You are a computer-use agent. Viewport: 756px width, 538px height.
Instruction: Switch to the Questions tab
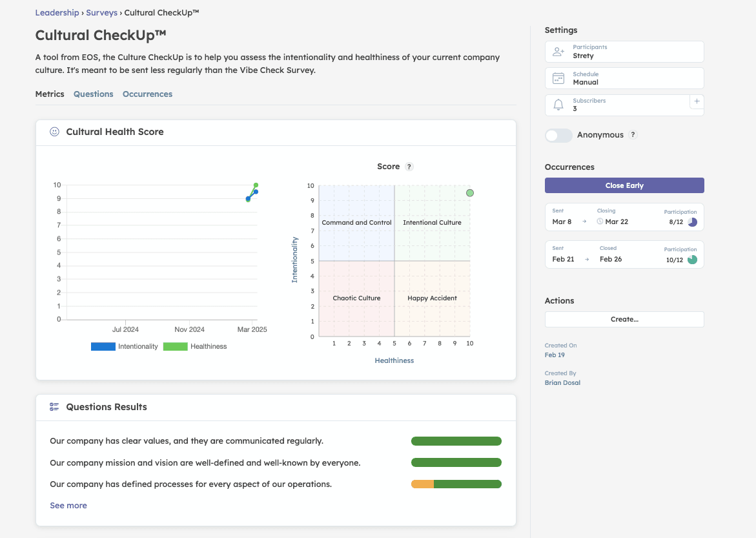[x=93, y=94]
